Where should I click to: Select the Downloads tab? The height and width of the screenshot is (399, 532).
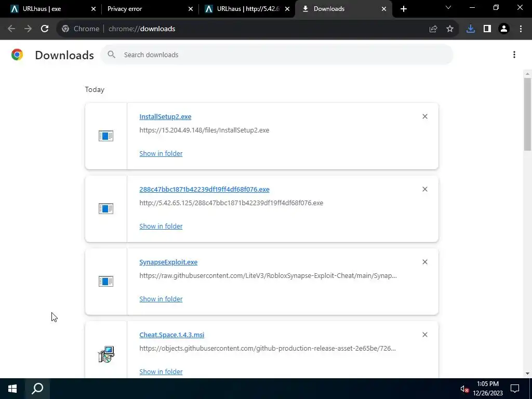pos(344,9)
